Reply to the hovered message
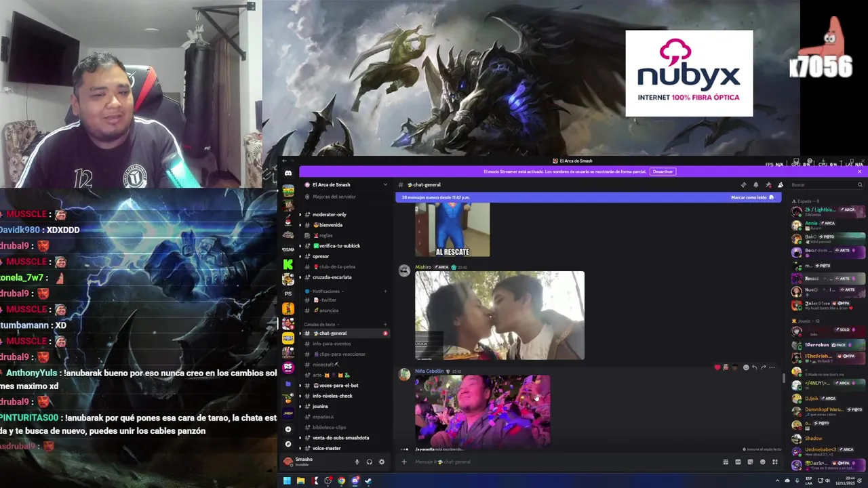This screenshot has height=488, width=868. click(x=755, y=367)
